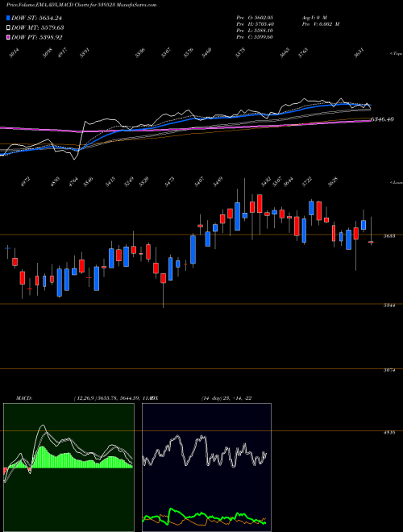Image resolution: width=403 pixels, height=532 pixels.
Task: Click the white DOW MT legend swatch
Action: (x=8, y=27)
